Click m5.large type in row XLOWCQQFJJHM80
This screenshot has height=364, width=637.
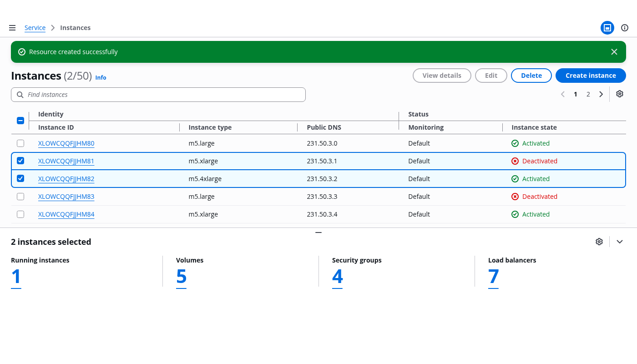pyautogui.click(x=202, y=143)
